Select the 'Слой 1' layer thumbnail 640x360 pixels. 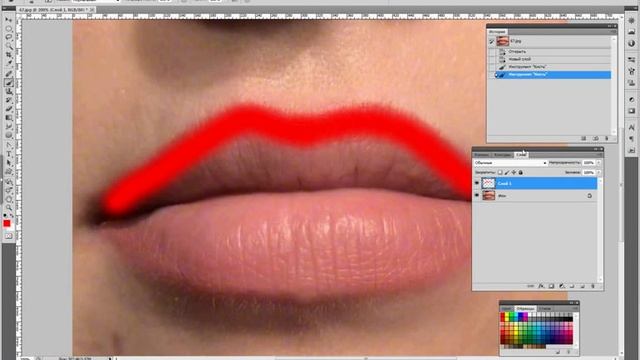coord(489,184)
